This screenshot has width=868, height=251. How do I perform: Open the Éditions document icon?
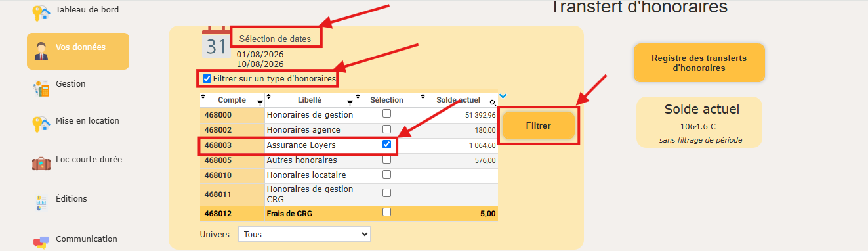[41, 203]
